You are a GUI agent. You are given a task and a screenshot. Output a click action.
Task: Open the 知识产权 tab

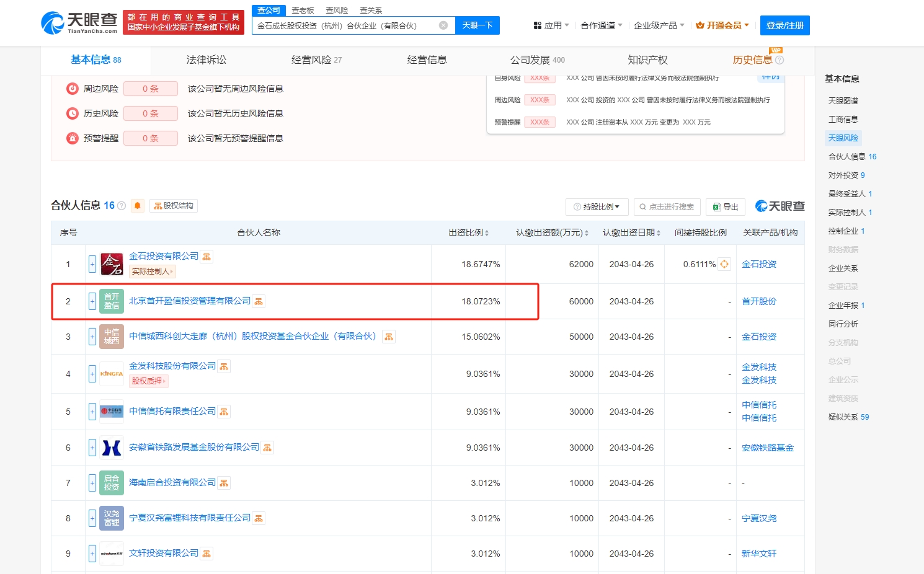(647, 60)
